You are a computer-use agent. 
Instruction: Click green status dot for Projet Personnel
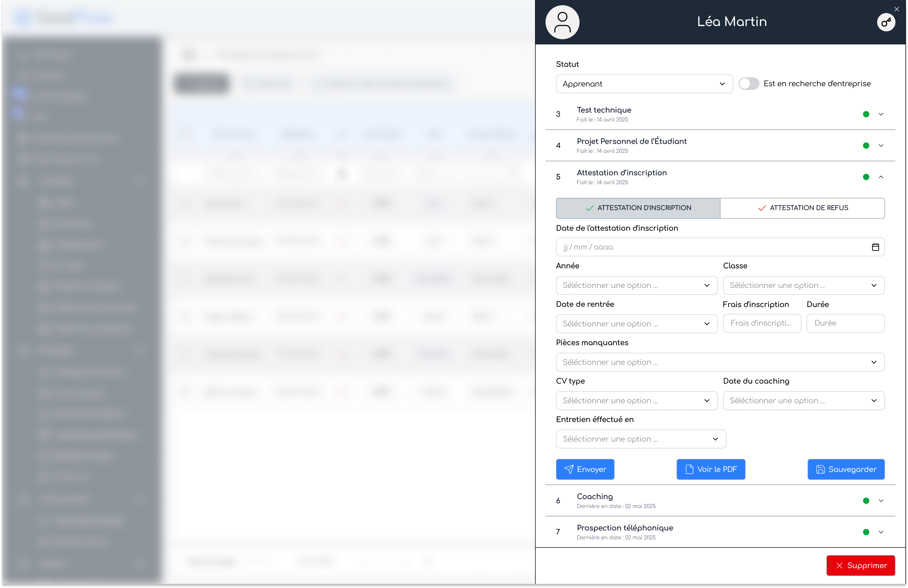[866, 145]
